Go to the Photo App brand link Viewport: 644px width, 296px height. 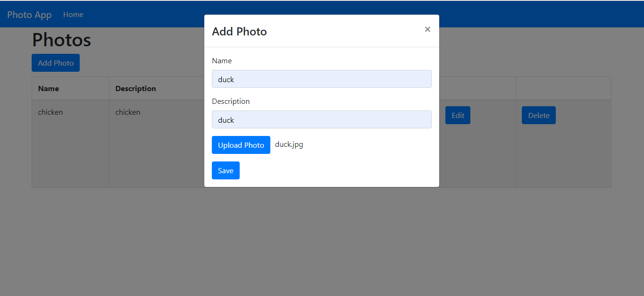tap(29, 14)
